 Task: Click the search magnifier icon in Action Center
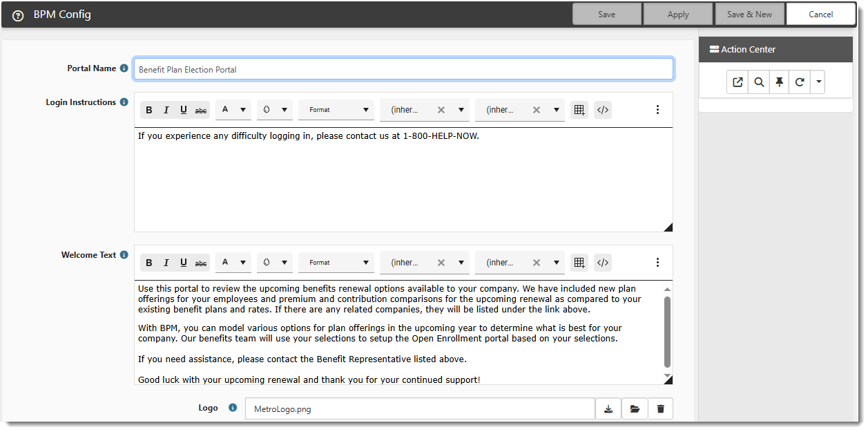click(x=758, y=82)
